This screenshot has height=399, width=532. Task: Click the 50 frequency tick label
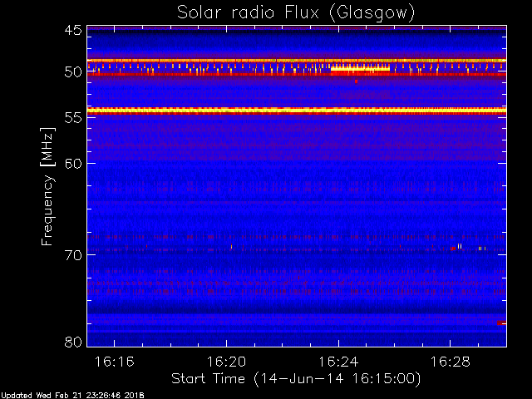tap(73, 72)
